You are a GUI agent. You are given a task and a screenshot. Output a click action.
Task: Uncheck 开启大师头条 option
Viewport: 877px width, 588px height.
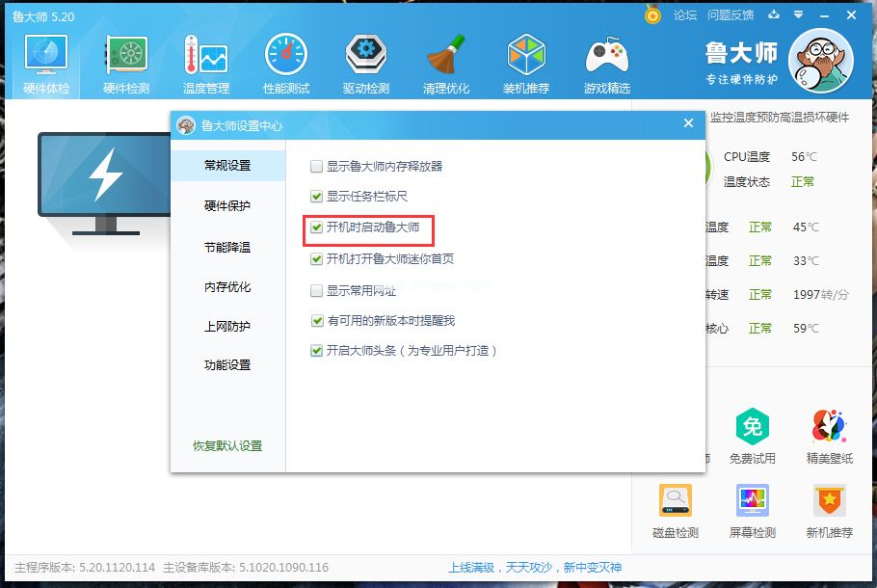coord(316,351)
